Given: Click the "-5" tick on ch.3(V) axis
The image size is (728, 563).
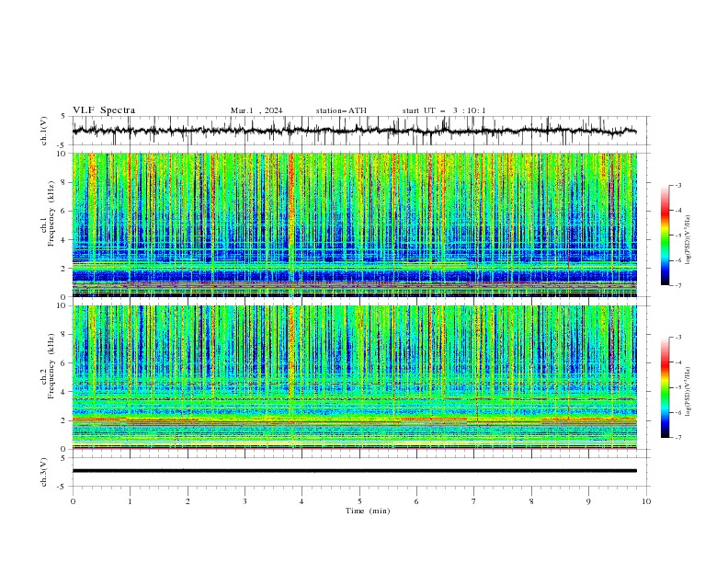Looking at the screenshot, I should (x=62, y=487).
